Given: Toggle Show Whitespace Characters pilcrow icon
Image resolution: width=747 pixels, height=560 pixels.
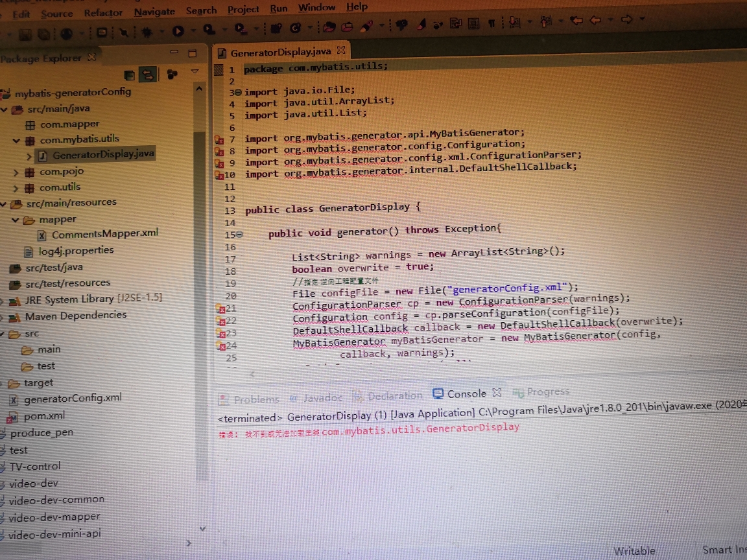Looking at the screenshot, I should coord(492,23).
